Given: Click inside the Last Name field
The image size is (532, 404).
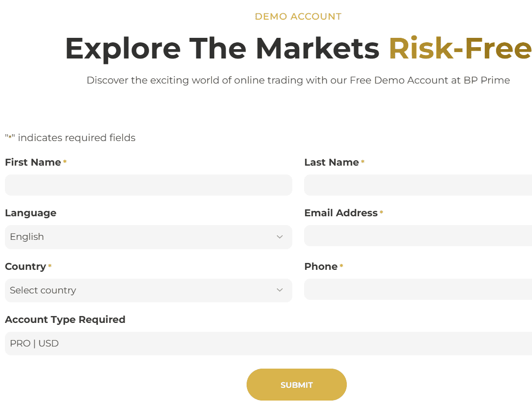Looking at the screenshot, I should [418, 185].
